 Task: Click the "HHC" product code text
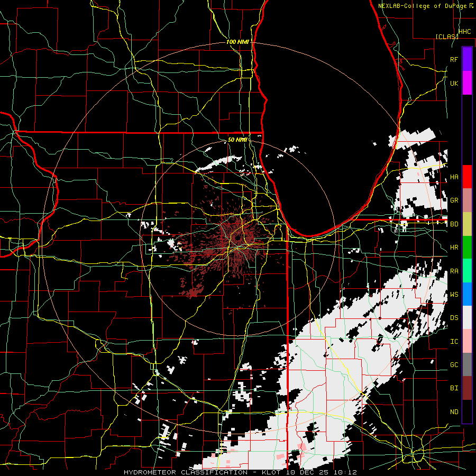pyautogui.click(x=464, y=32)
